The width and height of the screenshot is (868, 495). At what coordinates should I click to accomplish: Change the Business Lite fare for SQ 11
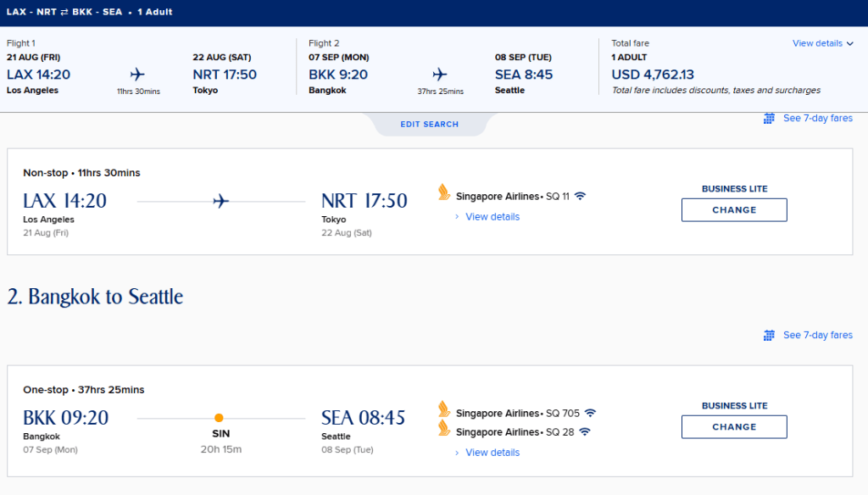[x=734, y=210]
